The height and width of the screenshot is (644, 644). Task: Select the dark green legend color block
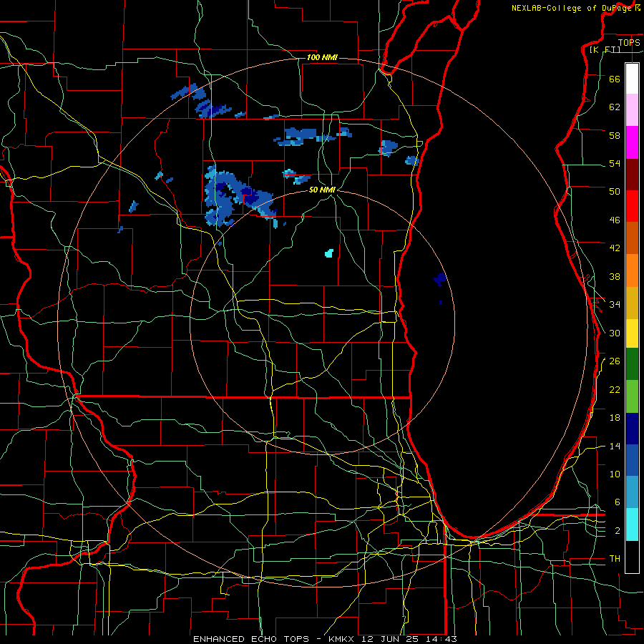tap(632, 364)
